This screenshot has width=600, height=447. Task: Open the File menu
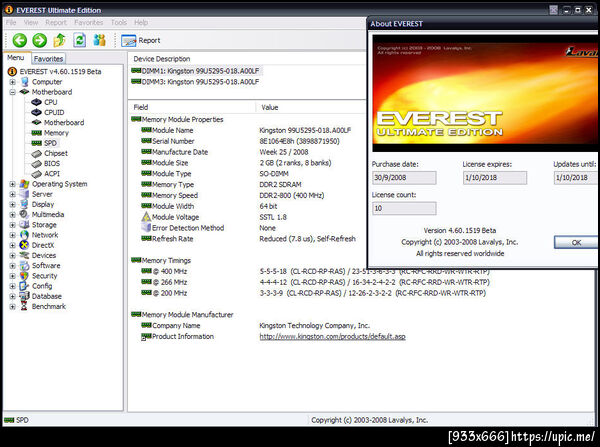[x=11, y=23]
